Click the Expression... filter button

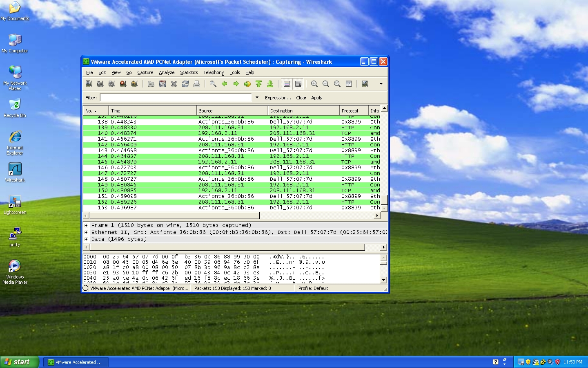coord(278,98)
